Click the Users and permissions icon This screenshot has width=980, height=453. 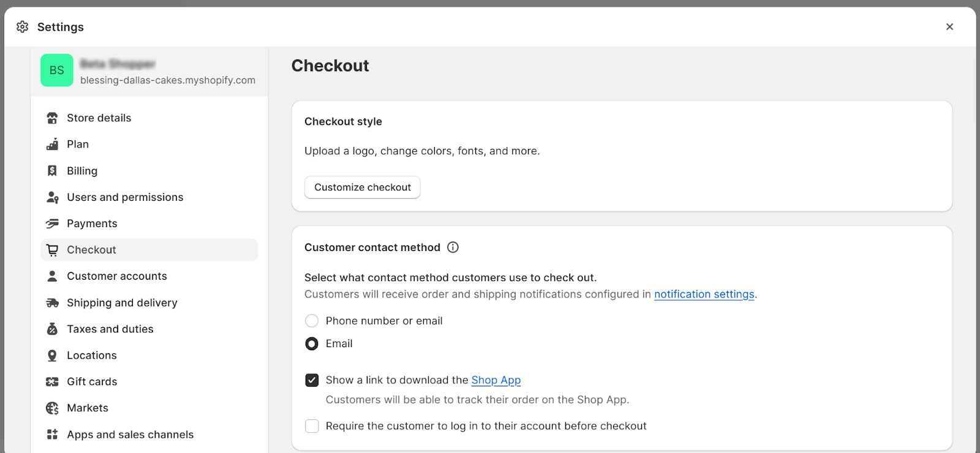click(x=53, y=197)
